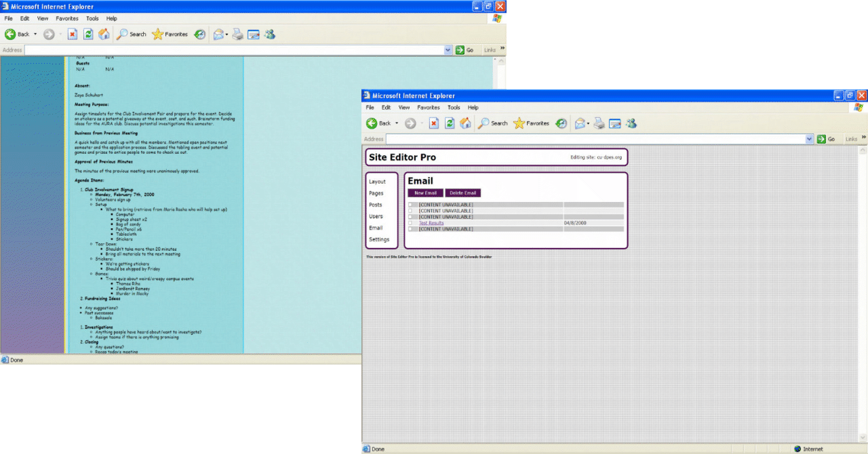Expand Links chevron in meeting minutes window
The height and width of the screenshot is (454, 868).
pyautogui.click(x=502, y=48)
